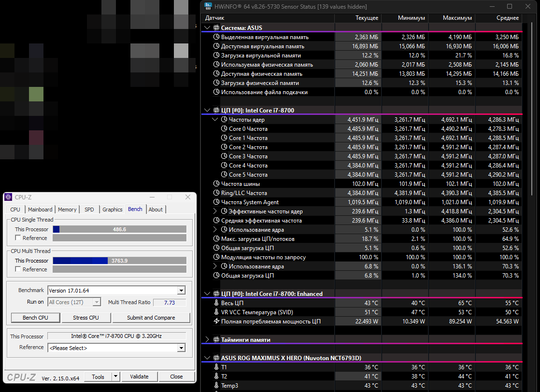Image resolution: width=540 pixels, height=392 pixels.
Task: Collapse Intel Core i7-8700: Enhanced group
Action: (x=207, y=294)
